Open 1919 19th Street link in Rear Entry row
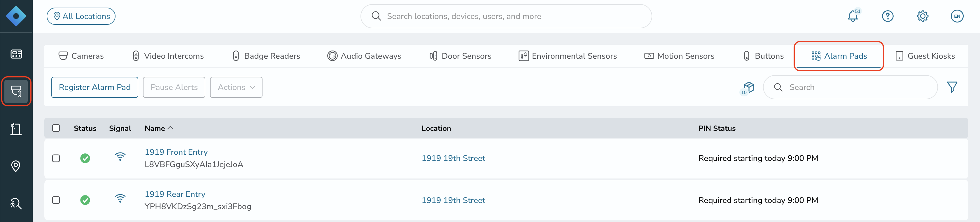 point(454,200)
